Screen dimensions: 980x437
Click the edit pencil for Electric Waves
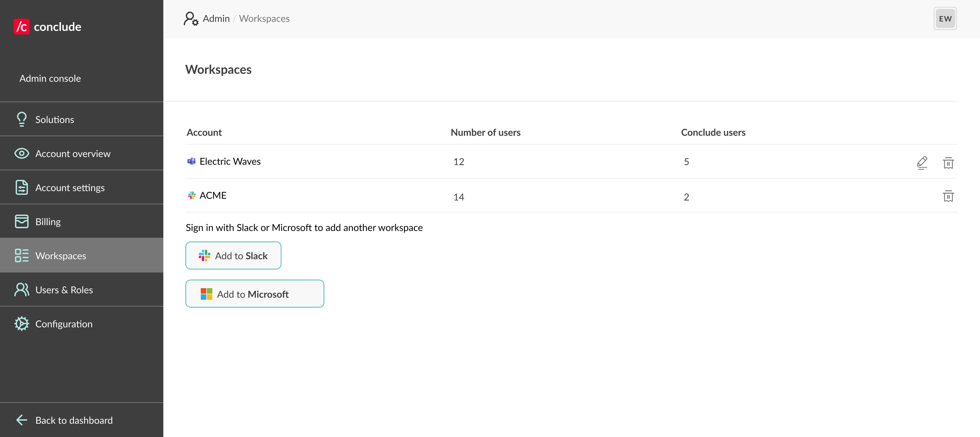point(922,162)
